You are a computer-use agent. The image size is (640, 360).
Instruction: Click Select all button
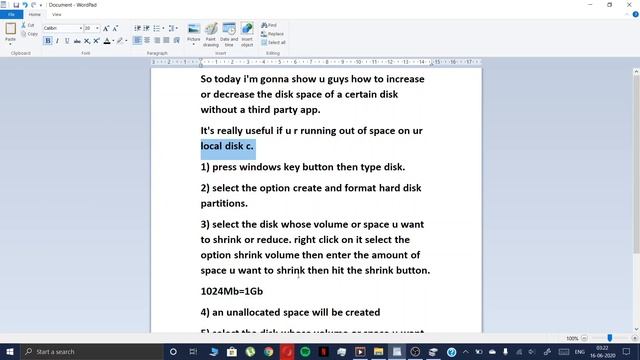[x=273, y=42]
